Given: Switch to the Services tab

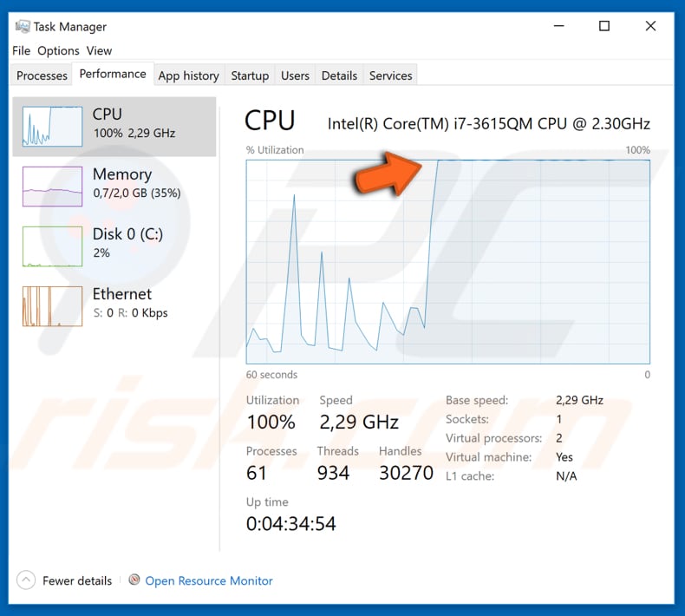Looking at the screenshot, I should [x=390, y=75].
